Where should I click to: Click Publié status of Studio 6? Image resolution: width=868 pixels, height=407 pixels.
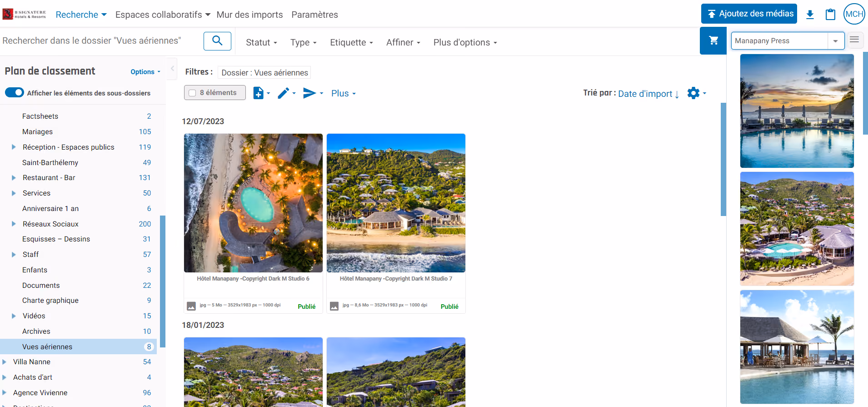[x=306, y=307]
